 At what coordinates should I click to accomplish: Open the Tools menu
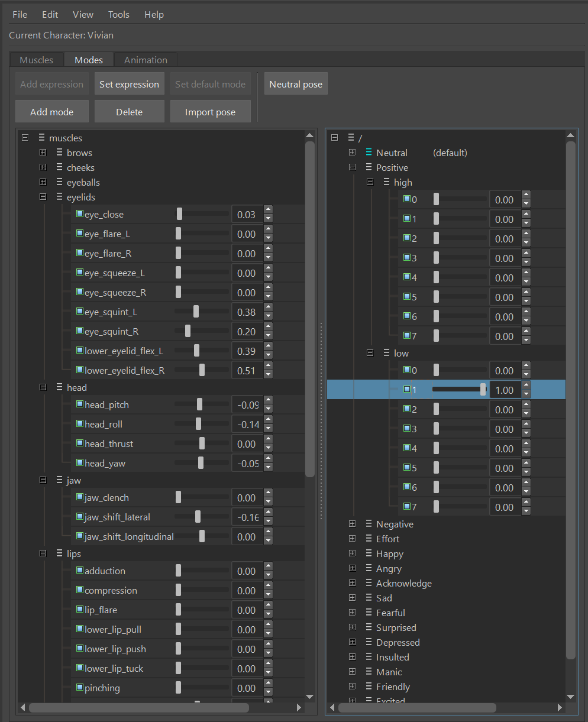coord(119,14)
